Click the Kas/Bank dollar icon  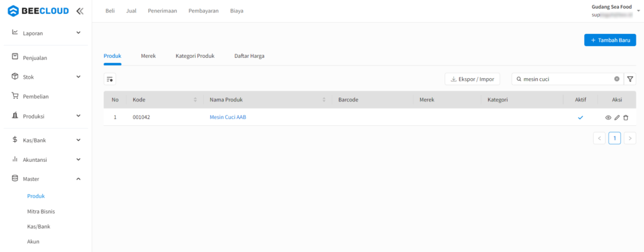pos(15,140)
